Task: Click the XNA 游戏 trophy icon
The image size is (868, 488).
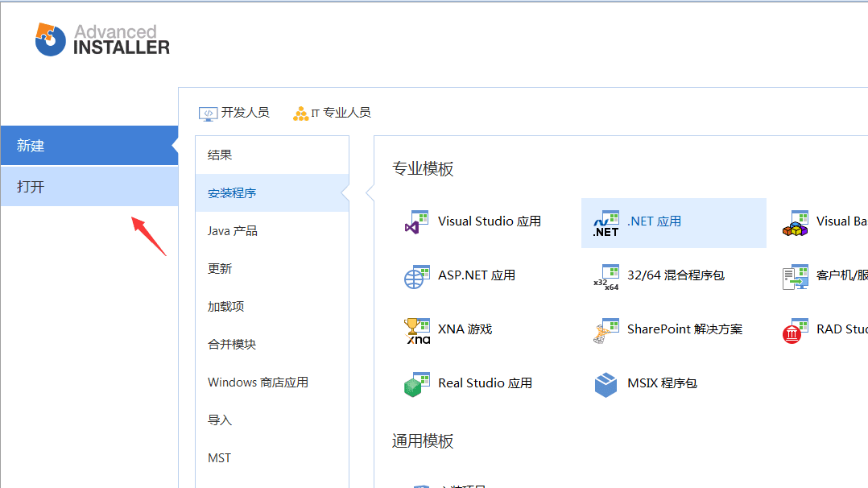Action: pos(418,331)
